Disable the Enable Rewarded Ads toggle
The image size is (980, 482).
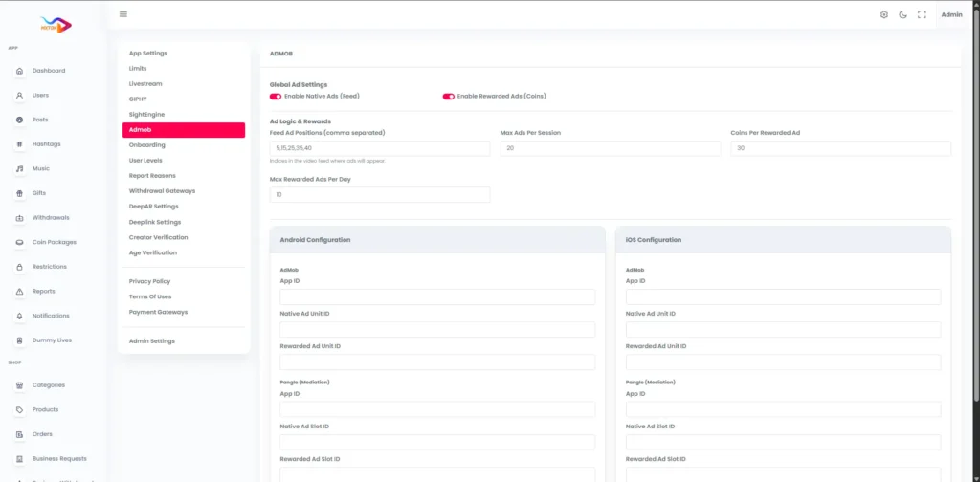tap(448, 97)
